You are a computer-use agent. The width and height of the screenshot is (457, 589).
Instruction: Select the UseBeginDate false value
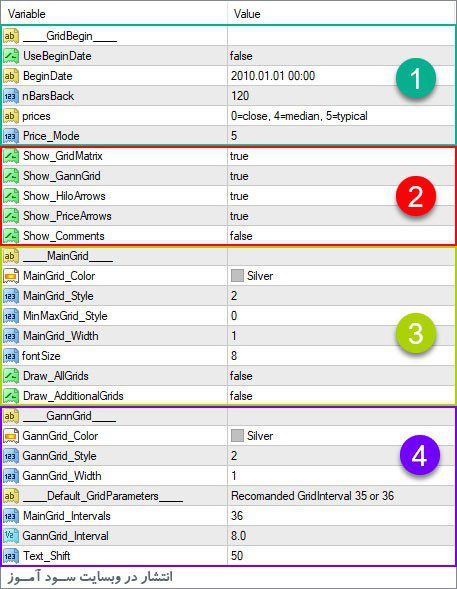click(x=241, y=56)
